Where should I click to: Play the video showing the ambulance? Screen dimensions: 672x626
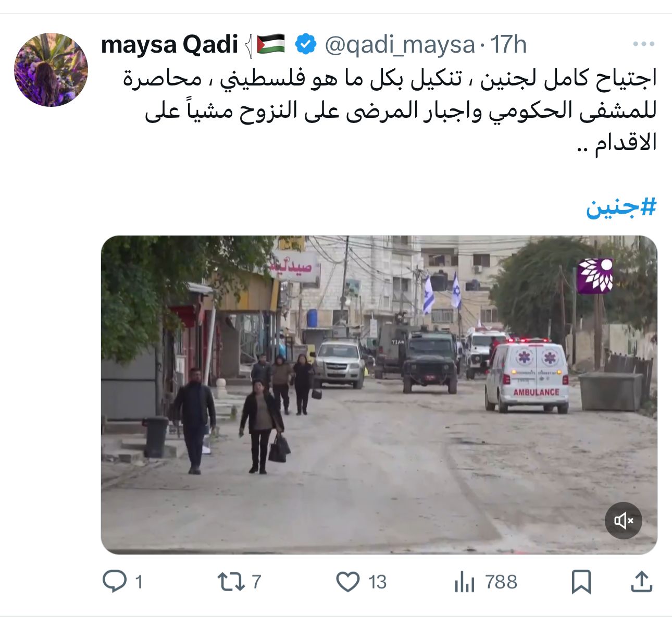(379, 395)
